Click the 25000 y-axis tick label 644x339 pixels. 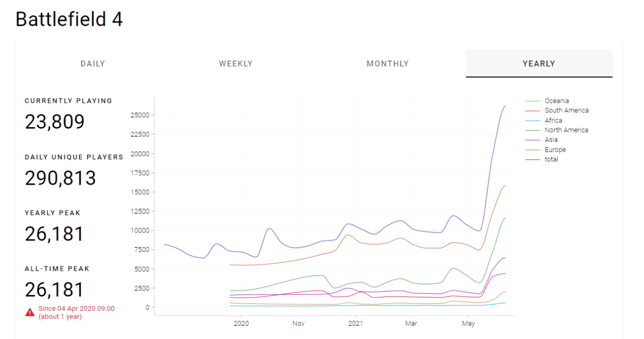pos(140,115)
